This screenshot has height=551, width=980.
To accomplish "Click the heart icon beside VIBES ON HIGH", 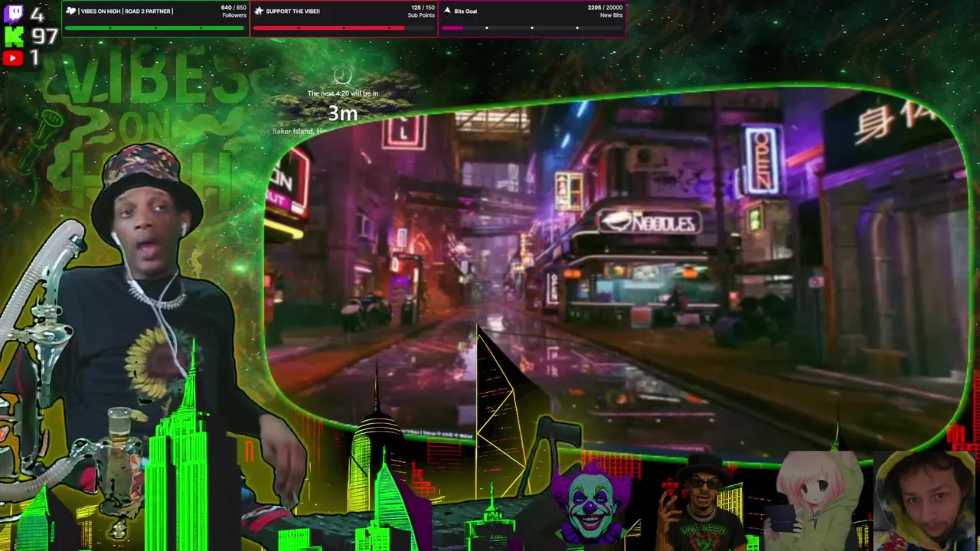I will click(71, 11).
